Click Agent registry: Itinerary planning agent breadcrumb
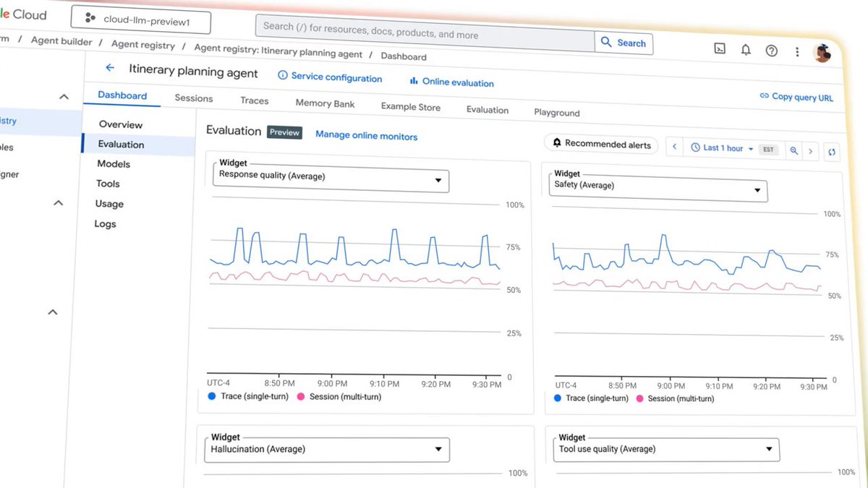Image resolution: width=868 pixels, height=488 pixels. tap(276, 50)
